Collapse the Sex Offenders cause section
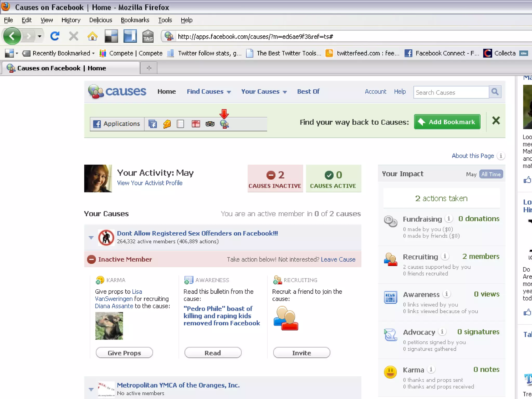This screenshot has width=532, height=399. pyautogui.click(x=91, y=237)
